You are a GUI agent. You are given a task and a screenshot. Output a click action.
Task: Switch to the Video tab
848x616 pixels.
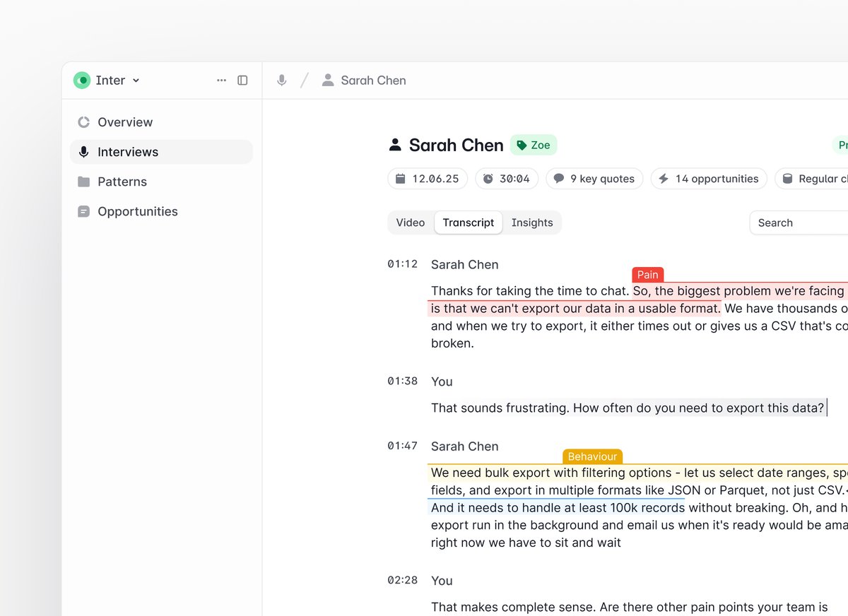pyautogui.click(x=411, y=223)
